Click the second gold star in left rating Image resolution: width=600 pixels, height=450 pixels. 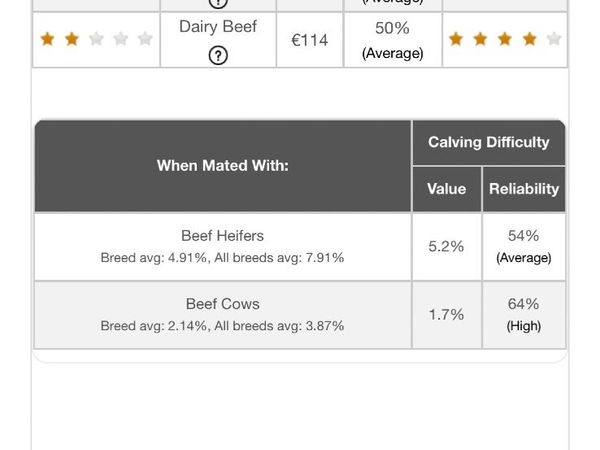pos(71,39)
